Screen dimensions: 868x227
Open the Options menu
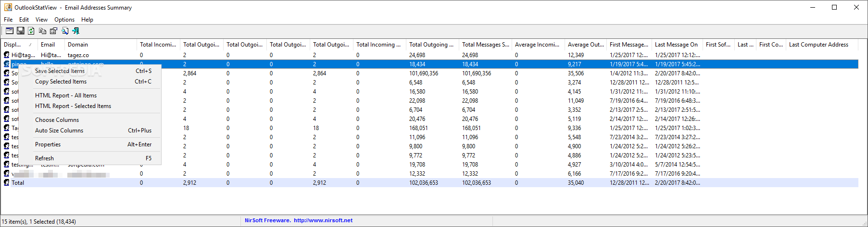coord(64,20)
